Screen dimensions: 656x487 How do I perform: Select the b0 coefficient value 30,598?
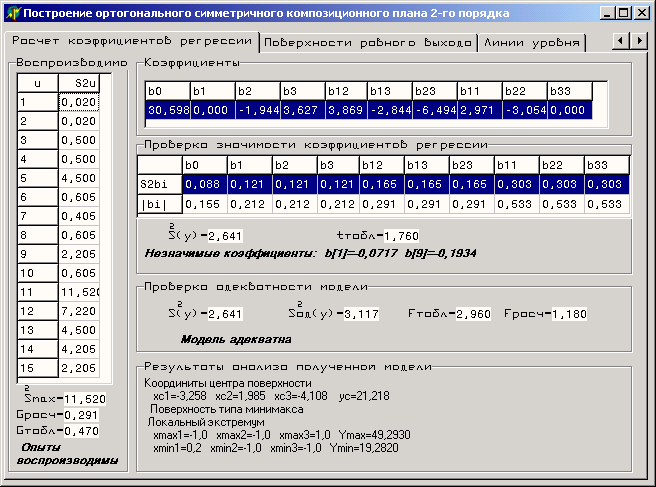click(166, 109)
